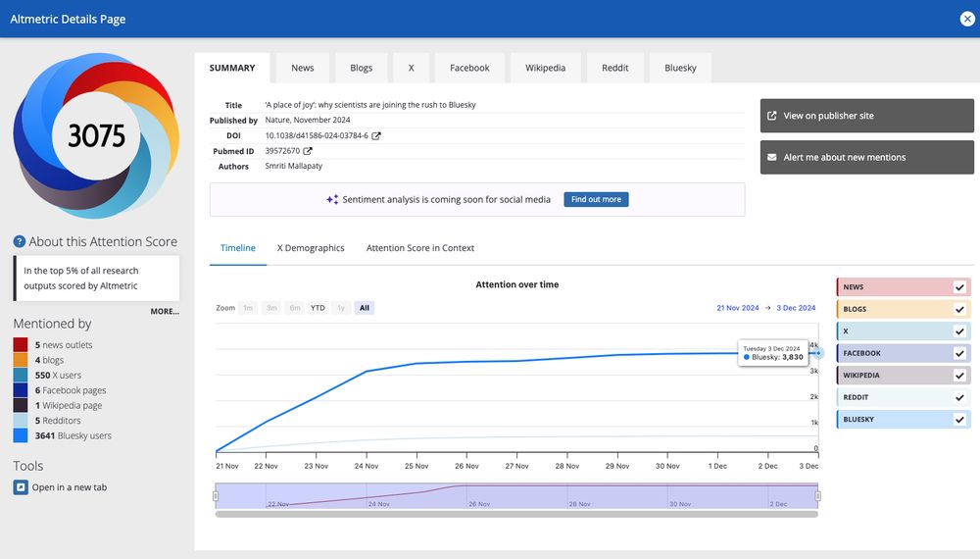
Task: Toggle the BLOGS series checkbox
Action: (x=959, y=309)
